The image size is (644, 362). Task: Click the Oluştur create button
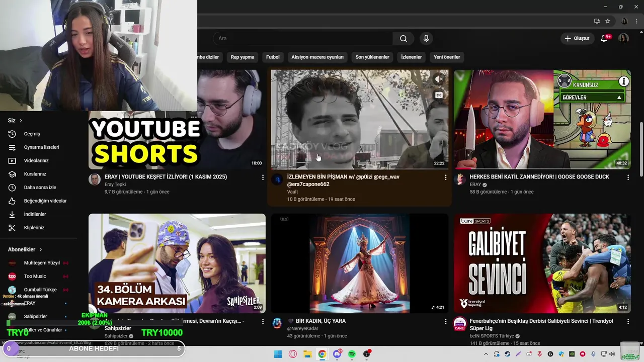577,39
